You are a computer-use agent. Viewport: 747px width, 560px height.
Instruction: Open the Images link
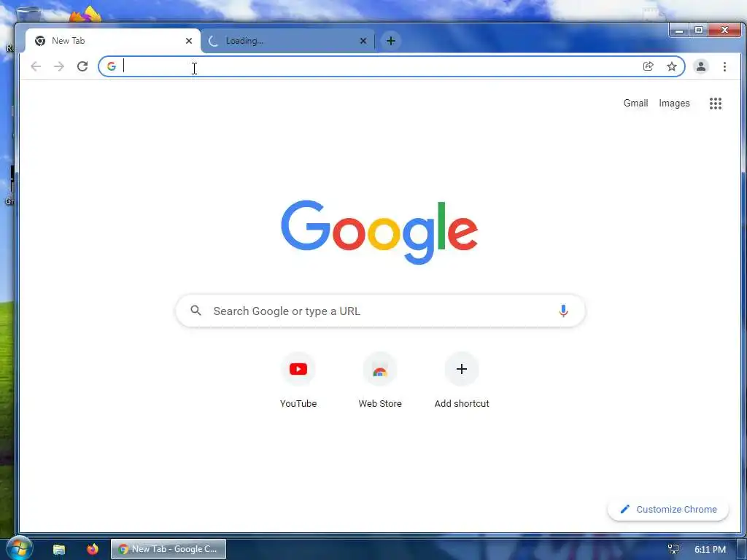674,104
